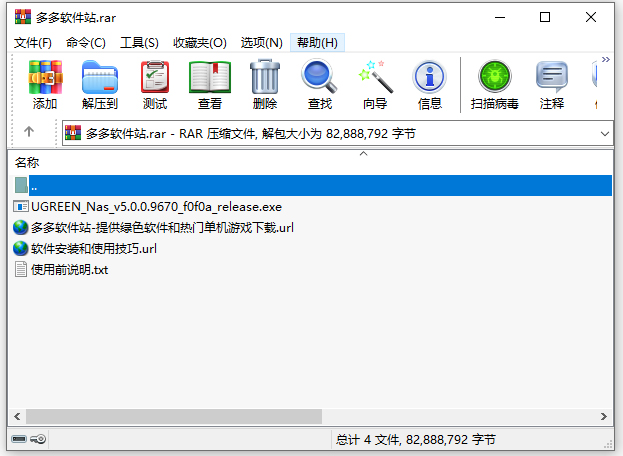The height and width of the screenshot is (456, 623).
Task: Show archive 信息 (Info) icon
Action: click(x=430, y=77)
